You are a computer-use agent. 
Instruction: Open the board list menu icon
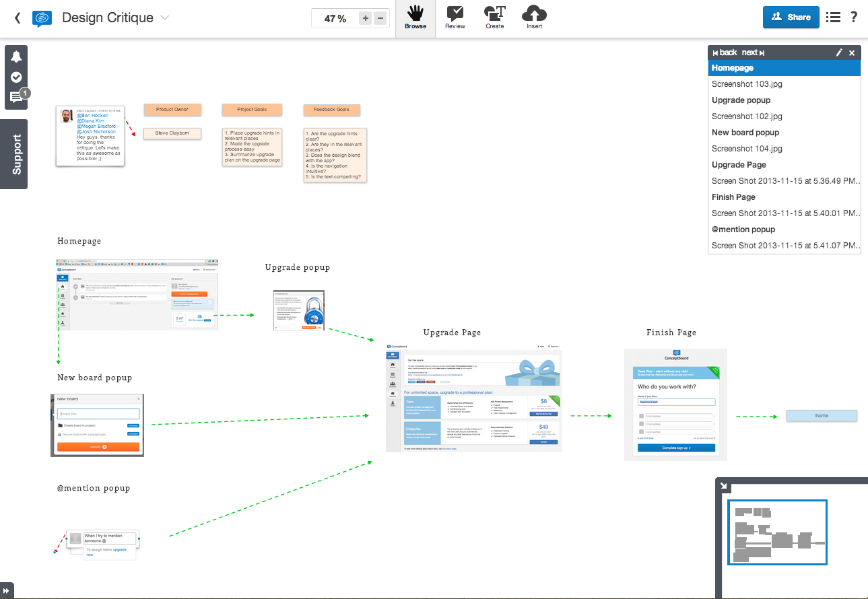pyautogui.click(x=833, y=17)
